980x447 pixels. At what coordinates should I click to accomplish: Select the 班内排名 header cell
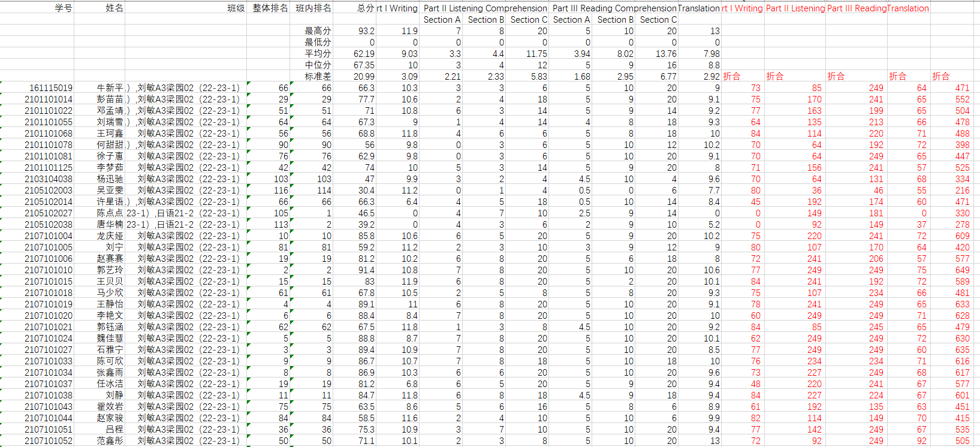point(313,8)
